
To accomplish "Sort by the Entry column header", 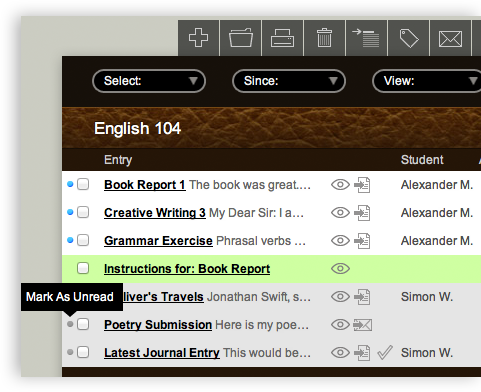I will click(118, 160).
